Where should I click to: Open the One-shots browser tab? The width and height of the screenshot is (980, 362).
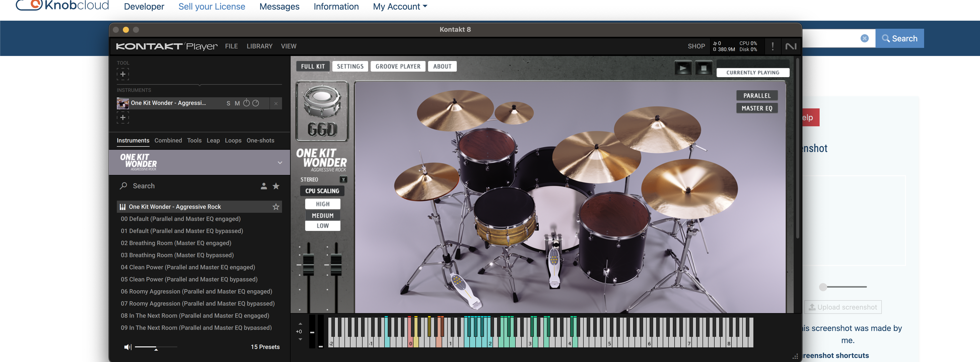click(260, 141)
